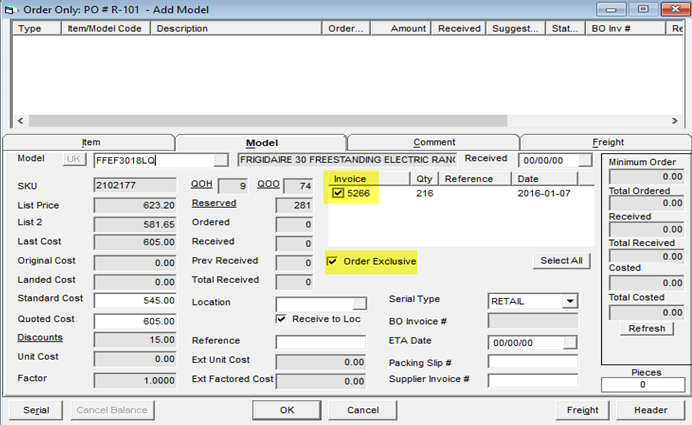Click the Date column header in invoice list
The height and width of the screenshot is (425, 692).
pyautogui.click(x=544, y=179)
